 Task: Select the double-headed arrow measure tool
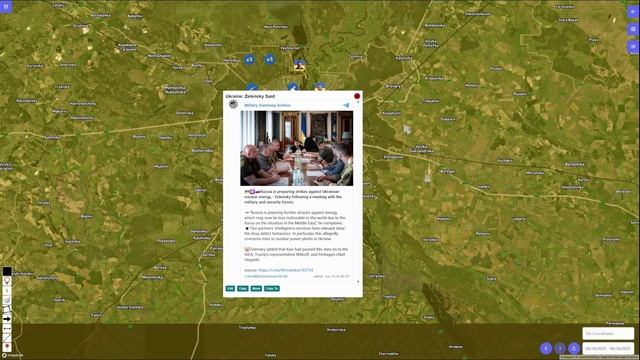point(7,328)
